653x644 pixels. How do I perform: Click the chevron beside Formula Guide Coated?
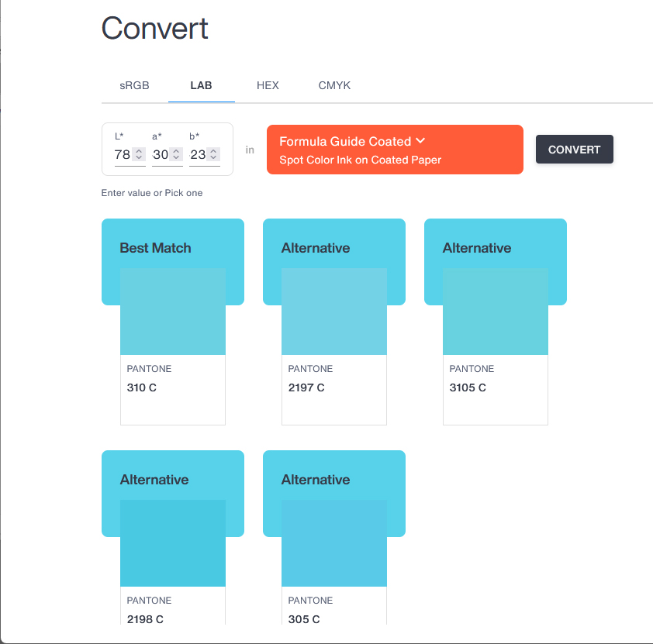420,140
